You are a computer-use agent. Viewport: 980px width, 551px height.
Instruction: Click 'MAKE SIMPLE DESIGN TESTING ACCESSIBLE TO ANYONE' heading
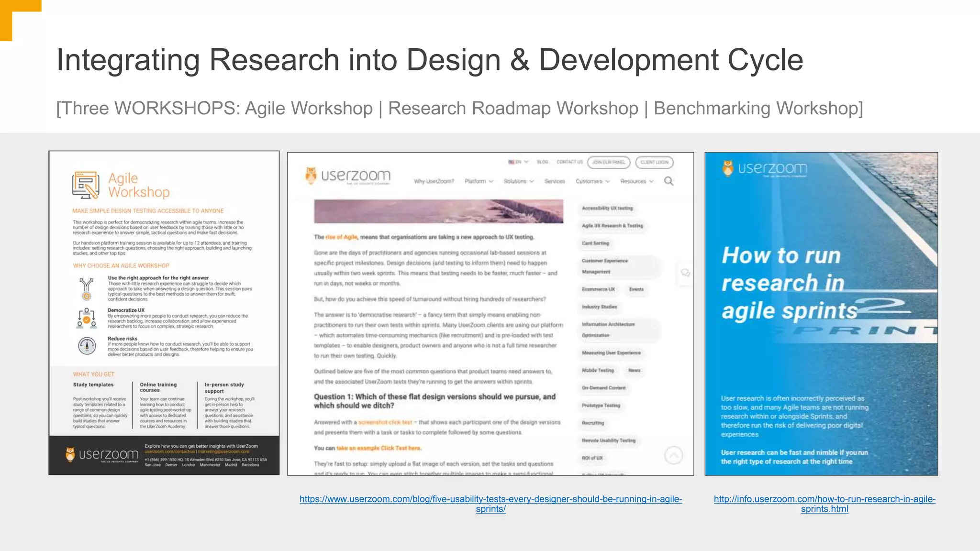pyautogui.click(x=148, y=211)
